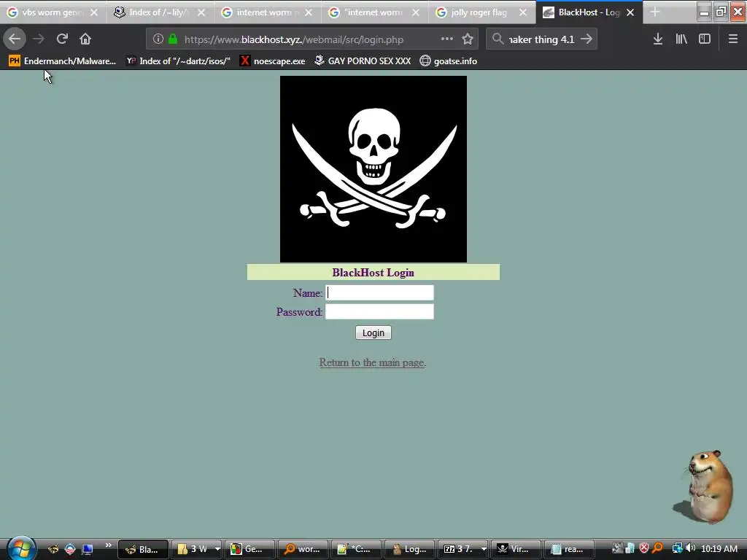Close the 'jolly roger flag' tab
The width and height of the screenshot is (747, 560).
click(x=523, y=12)
